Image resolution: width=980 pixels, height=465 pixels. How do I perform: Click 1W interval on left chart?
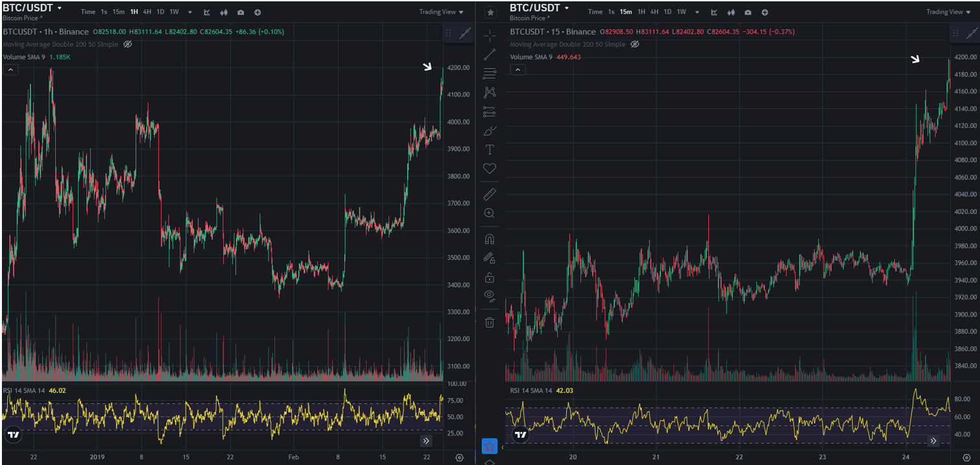[x=174, y=12]
